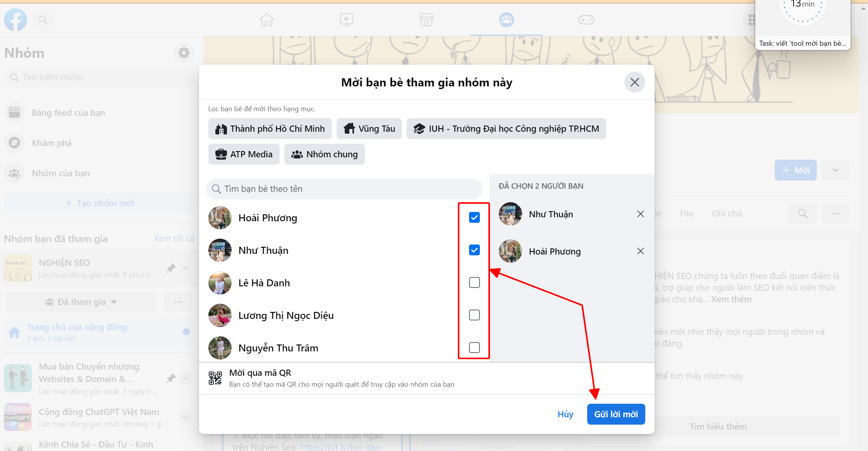
Task: Open Cộng đồng ChatGPT Việt Nam group
Action: tap(99, 417)
